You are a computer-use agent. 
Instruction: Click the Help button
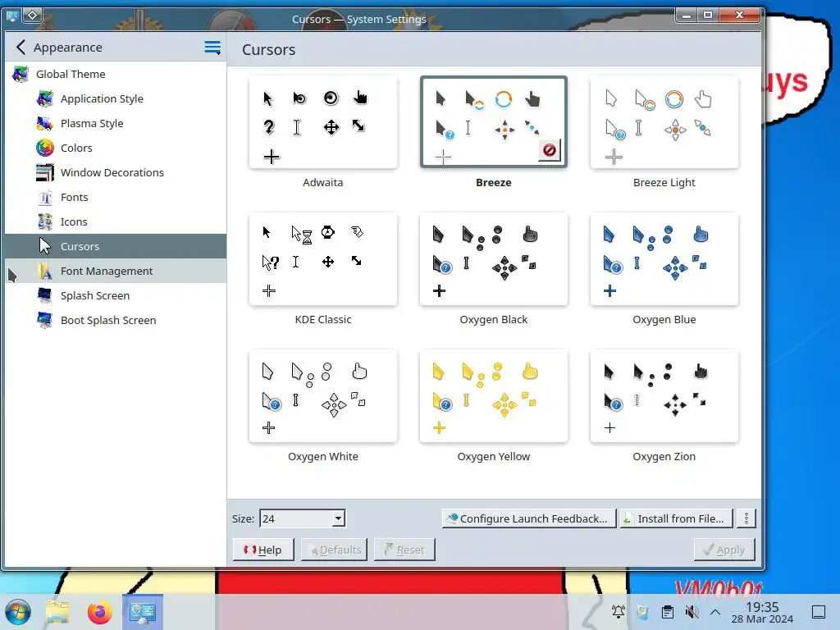pos(263,550)
